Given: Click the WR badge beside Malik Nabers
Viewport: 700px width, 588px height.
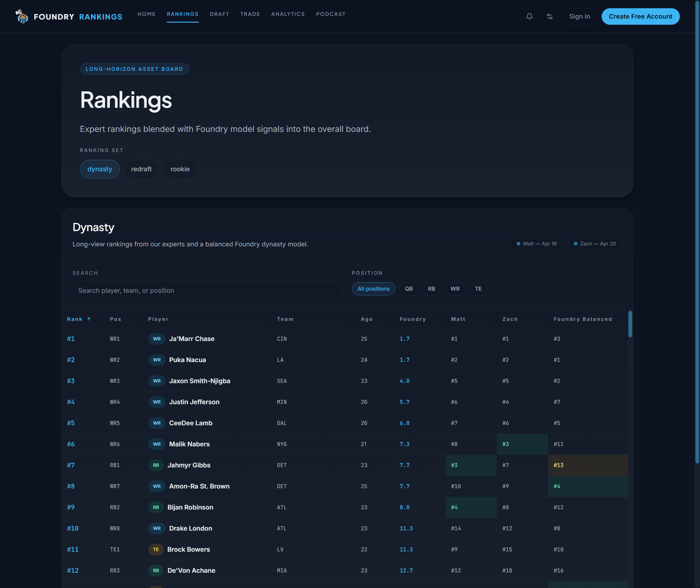Looking at the screenshot, I should point(157,444).
